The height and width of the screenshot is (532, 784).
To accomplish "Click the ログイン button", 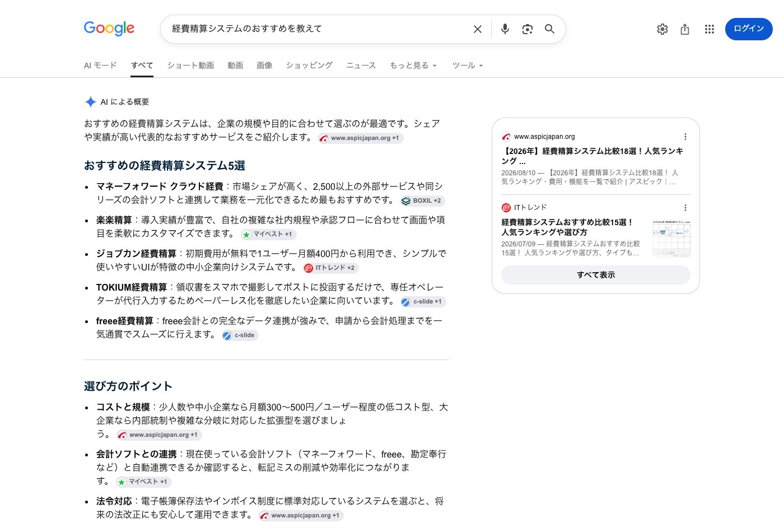I will (749, 29).
